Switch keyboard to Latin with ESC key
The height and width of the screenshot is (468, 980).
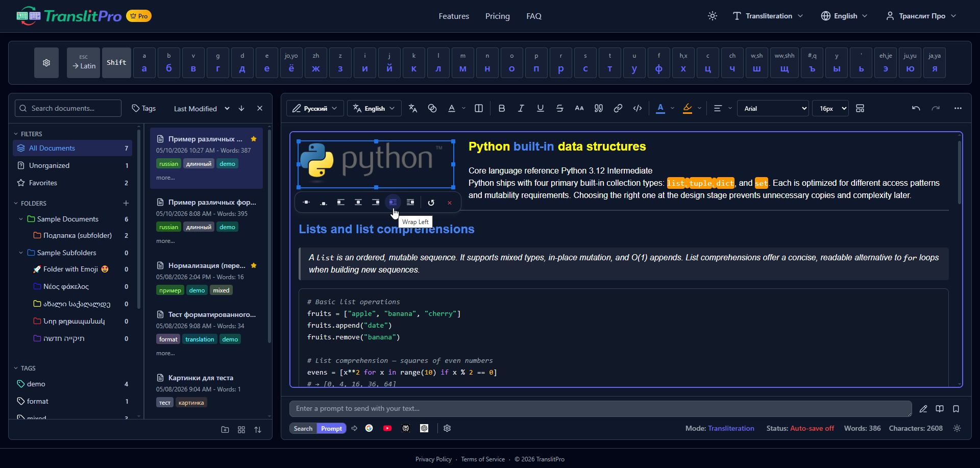tap(83, 63)
